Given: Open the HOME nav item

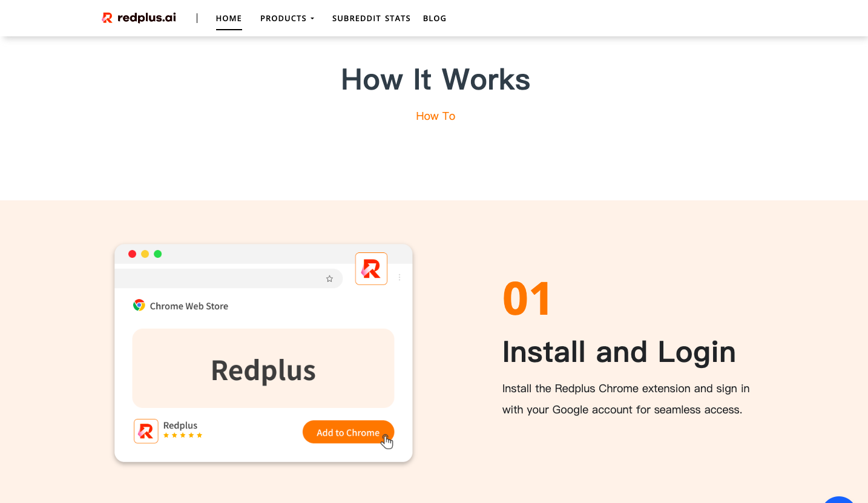Looking at the screenshot, I should pyautogui.click(x=229, y=18).
